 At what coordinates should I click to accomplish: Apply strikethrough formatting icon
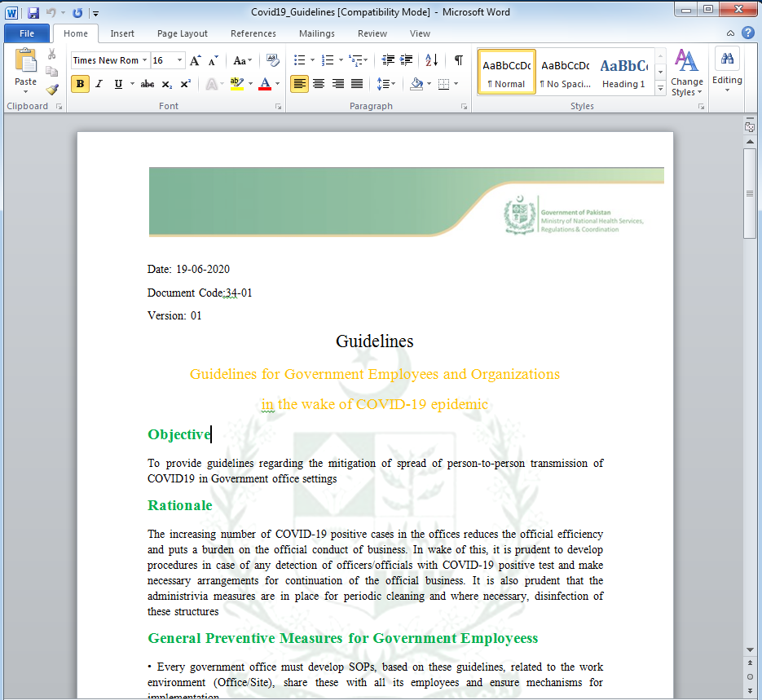pos(148,84)
